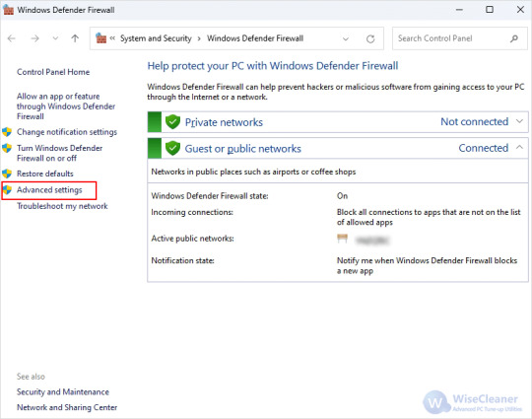The width and height of the screenshot is (532, 419).
Task: Open the recent locations dropdown arrow
Action: (55, 38)
